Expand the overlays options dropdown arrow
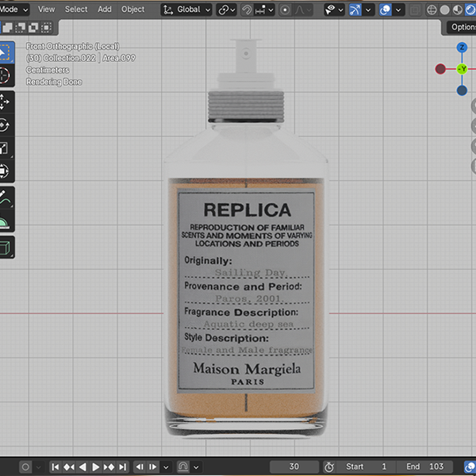Image resolution: width=476 pixels, height=476 pixels. pos(398,10)
